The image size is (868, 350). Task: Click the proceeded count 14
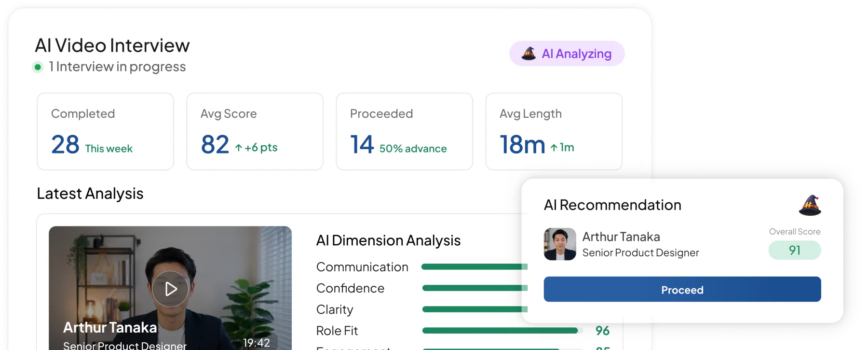[362, 144]
